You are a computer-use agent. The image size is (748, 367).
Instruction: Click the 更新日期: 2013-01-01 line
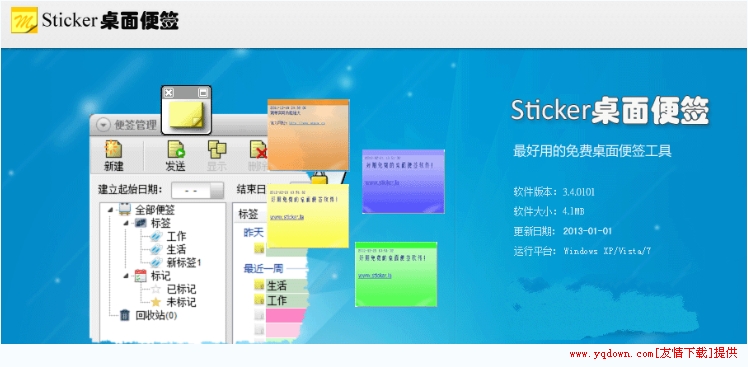click(562, 231)
